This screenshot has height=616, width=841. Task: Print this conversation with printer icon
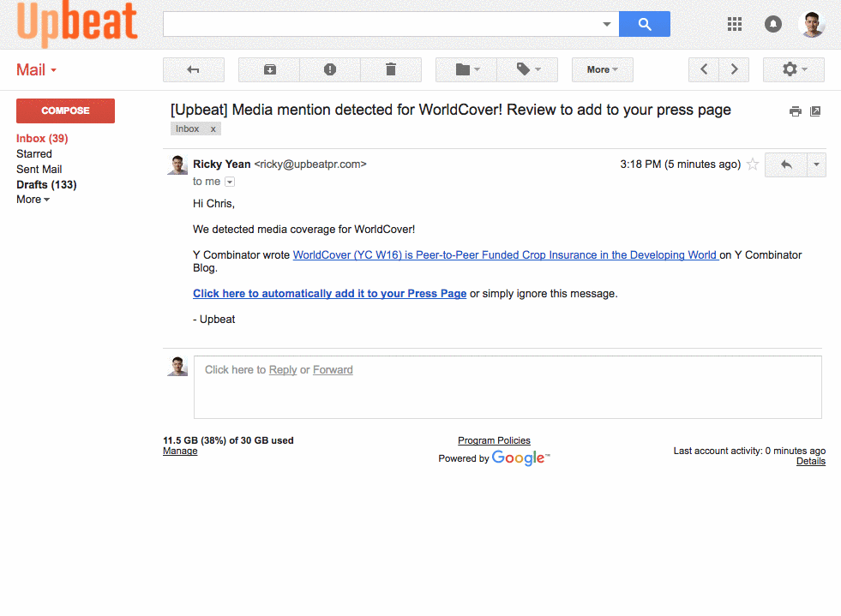click(x=796, y=111)
